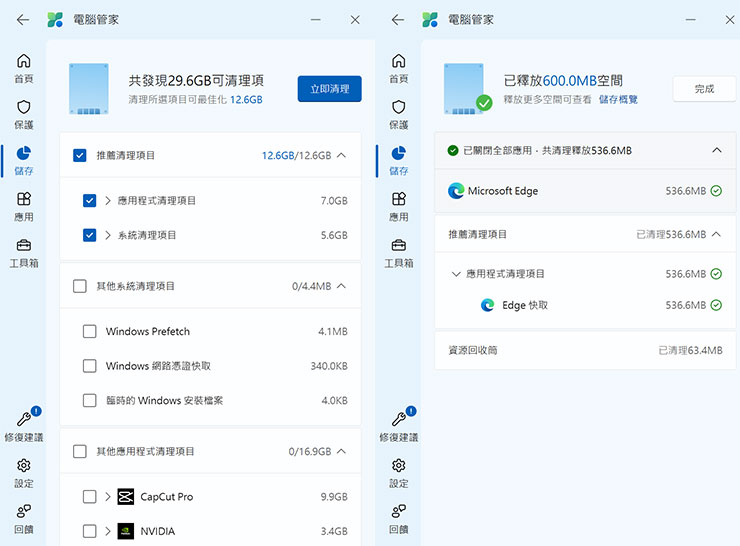Image resolution: width=740 pixels, height=546 pixels.
Task: Click the CapCut Pro app icon
Action: pyautogui.click(x=125, y=496)
